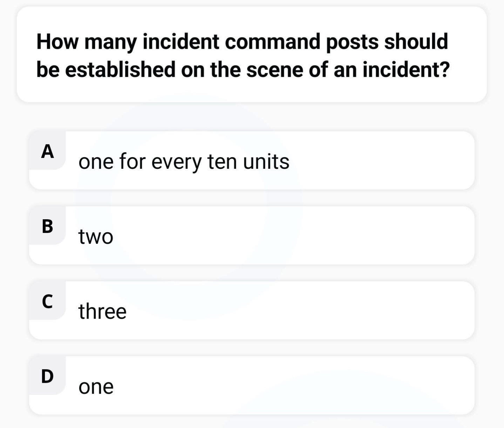
Task: Select the letter B badge
Action: point(47,226)
